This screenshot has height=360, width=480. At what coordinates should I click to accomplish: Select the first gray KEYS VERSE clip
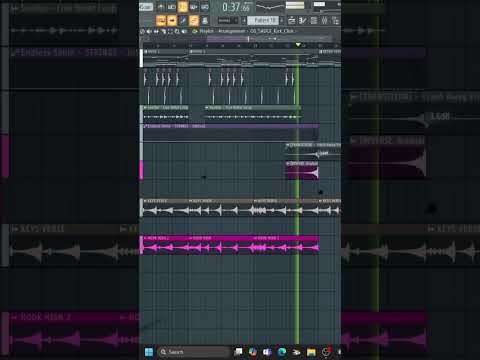[166, 208]
